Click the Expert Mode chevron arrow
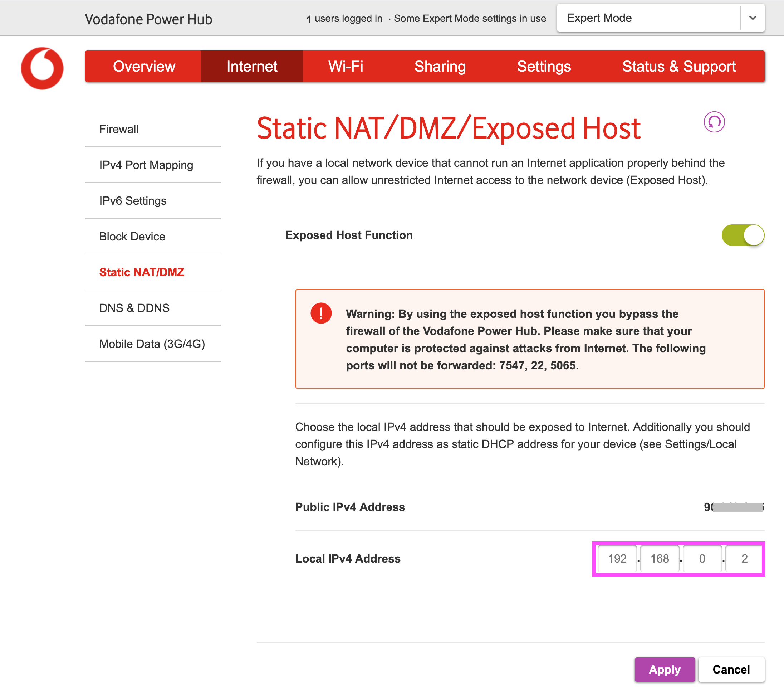784x690 pixels. pos(753,18)
